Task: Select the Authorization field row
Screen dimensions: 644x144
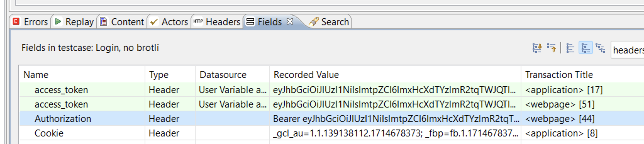Action: click(x=332, y=119)
